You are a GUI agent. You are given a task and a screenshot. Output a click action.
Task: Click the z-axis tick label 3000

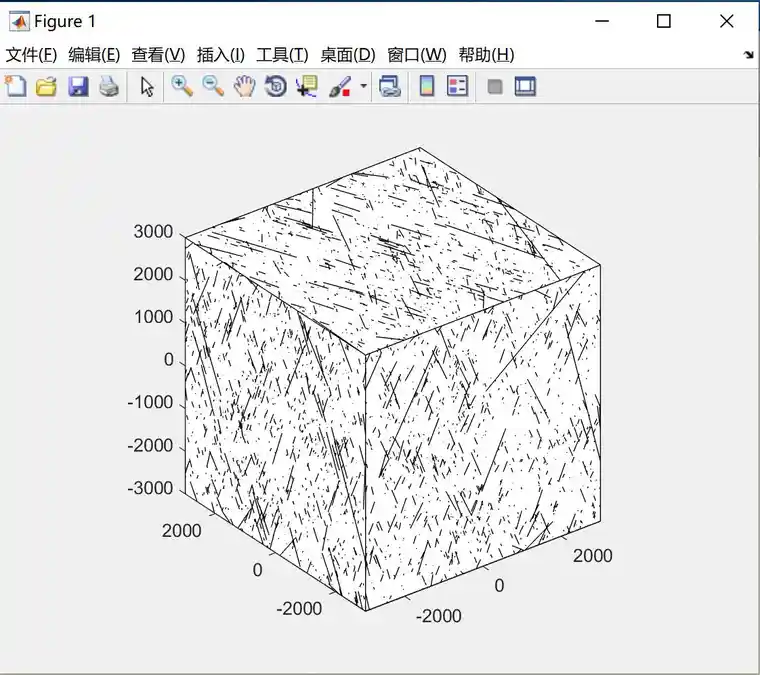pyautogui.click(x=153, y=232)
